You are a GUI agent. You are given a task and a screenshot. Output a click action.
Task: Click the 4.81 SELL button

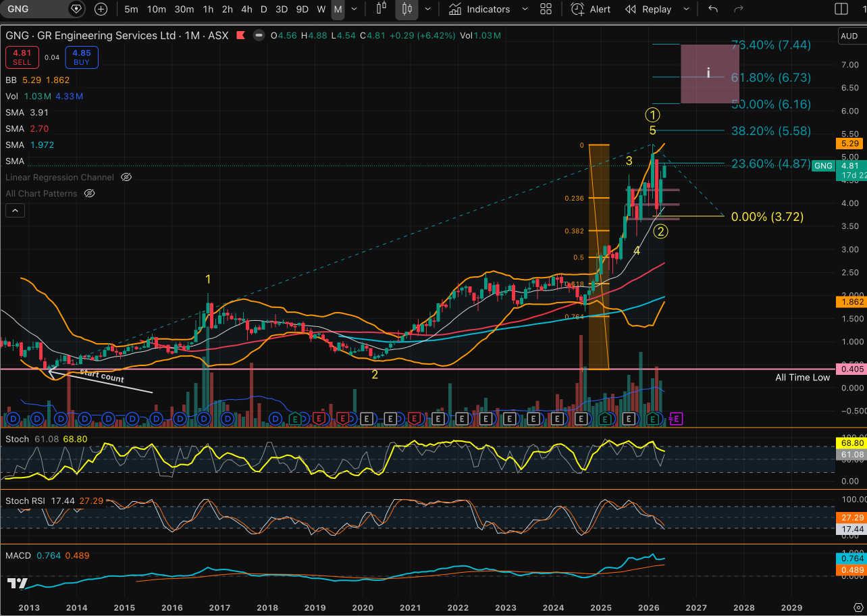point(23,57)
